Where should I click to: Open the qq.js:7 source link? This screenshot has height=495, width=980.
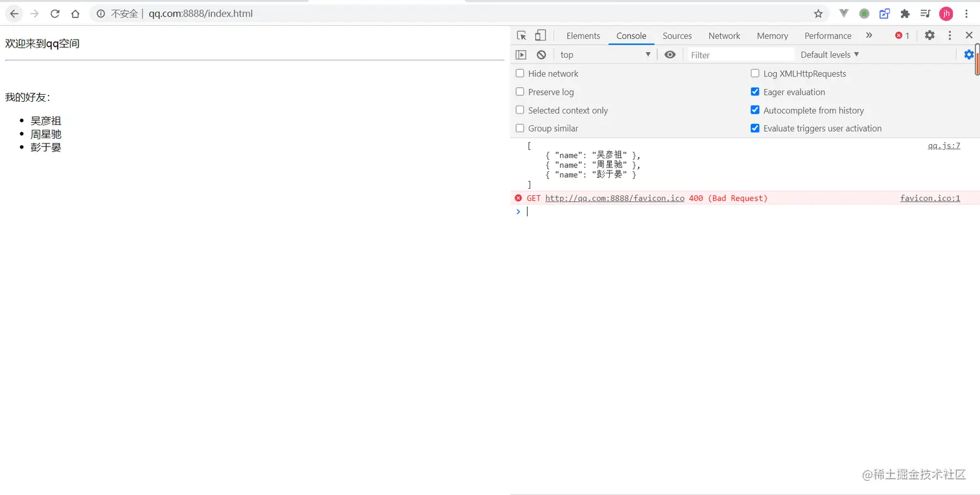click(x=944, y=146)
